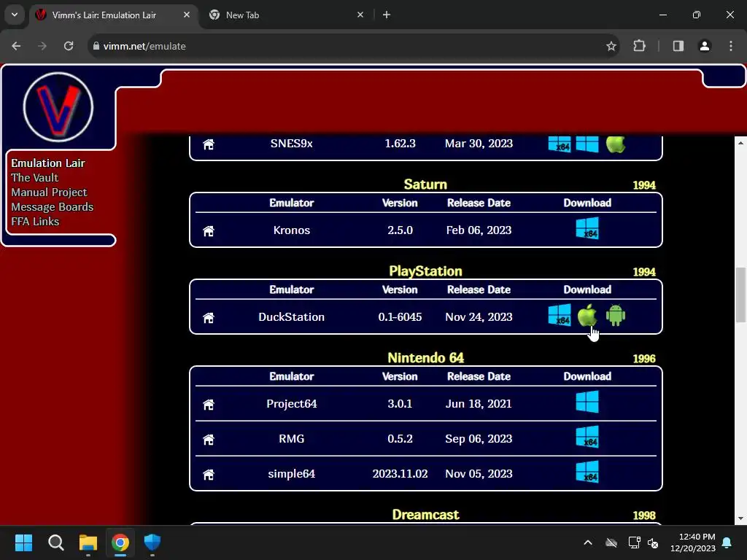This screenshot has height=560, width=747.
Task: Click the address bar URL field
Action: (352, 46)
